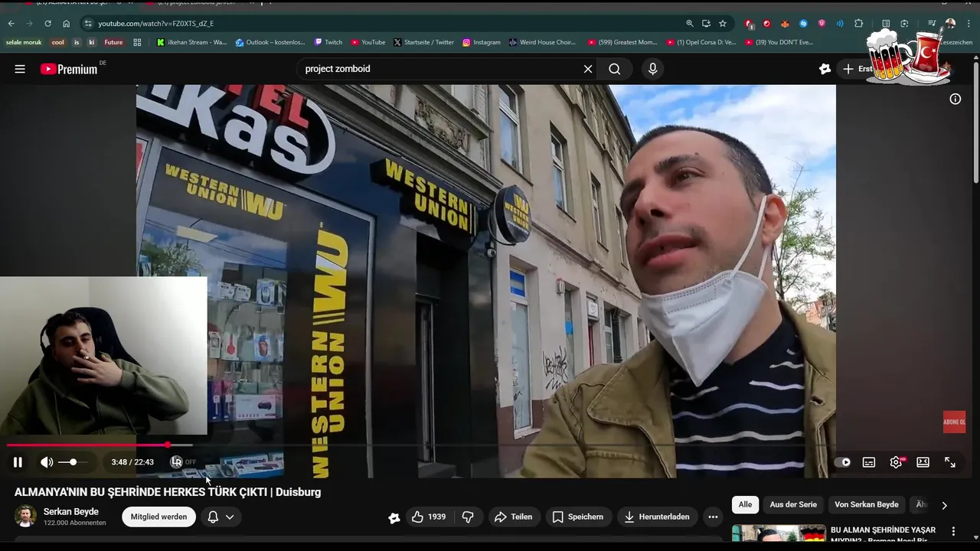Open the YouTube hamburger guide menu
Image resolution: width=980 pixels, height=551 pixels.
click(x=20, y=69)
